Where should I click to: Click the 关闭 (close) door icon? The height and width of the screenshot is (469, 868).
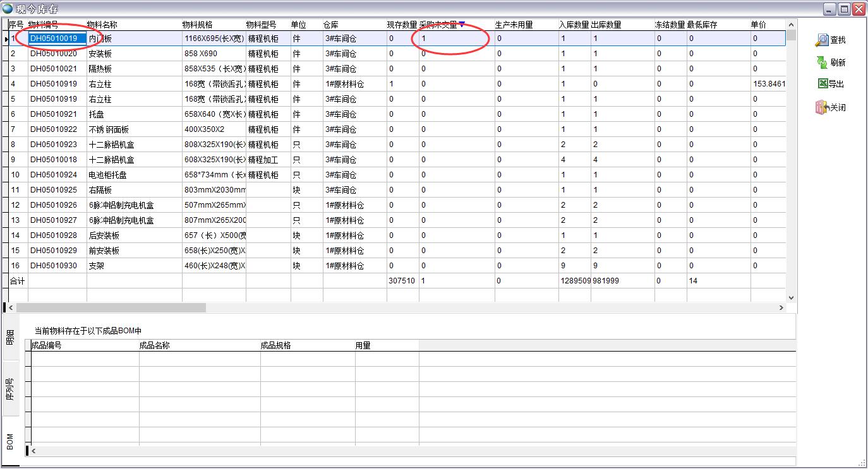pyautogui.click(x=821, y=107)
